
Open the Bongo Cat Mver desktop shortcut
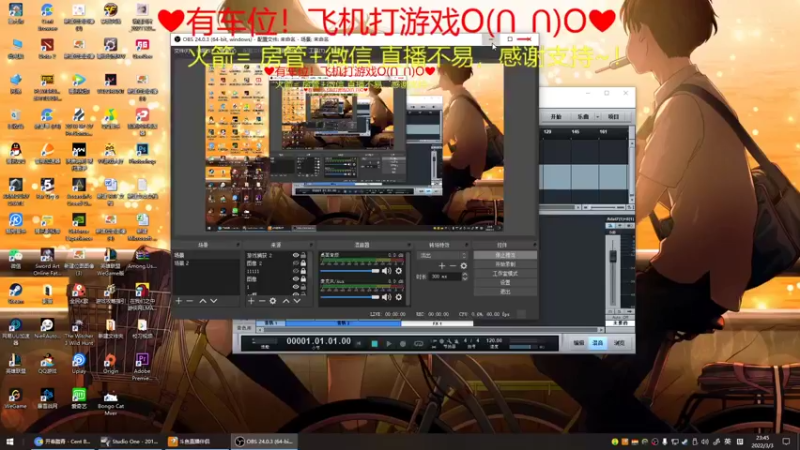110,403
